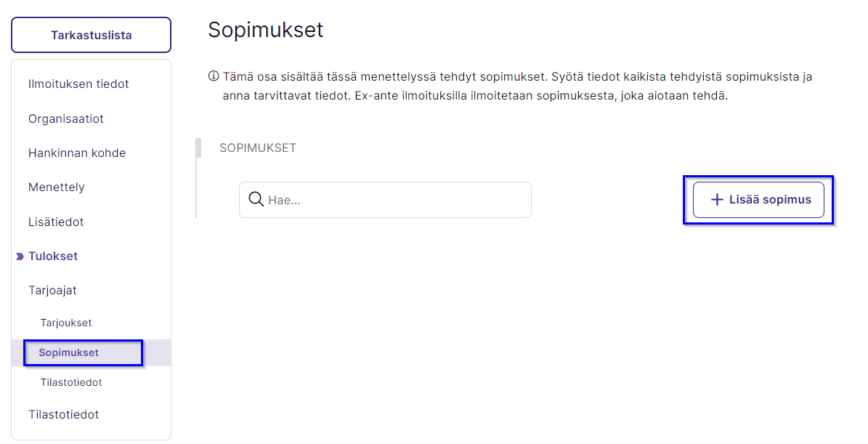Image resolution: width=868 pixels, height=444 pixels.
Task: Open the Tarkastuslista checklist button
Action: (92, 35)
